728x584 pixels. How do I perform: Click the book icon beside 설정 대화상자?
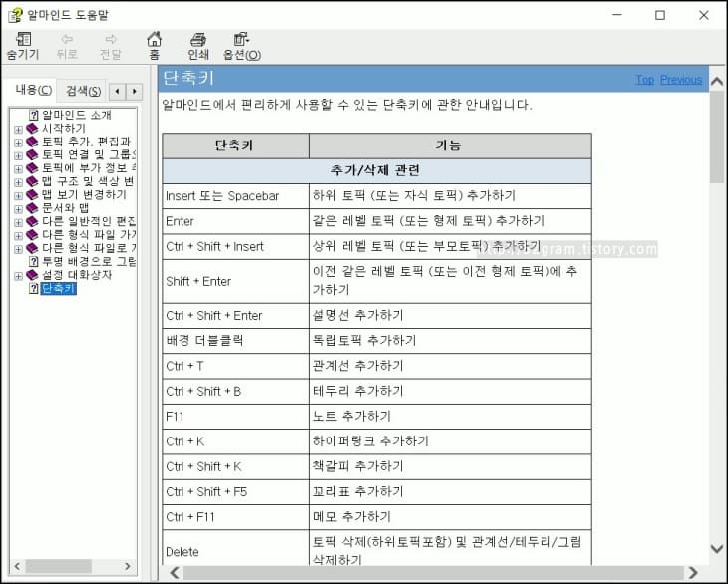[x=32, y=275]
